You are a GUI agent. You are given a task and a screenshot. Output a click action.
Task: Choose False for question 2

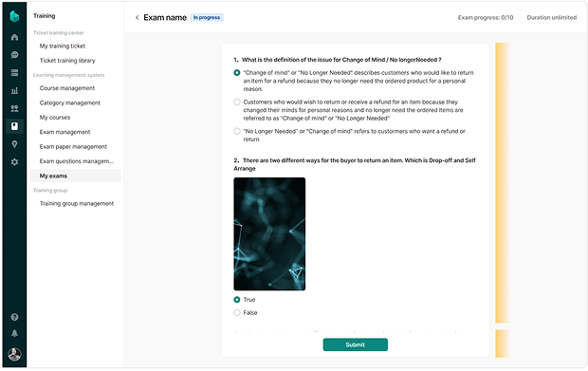click(x=237, y=312)
